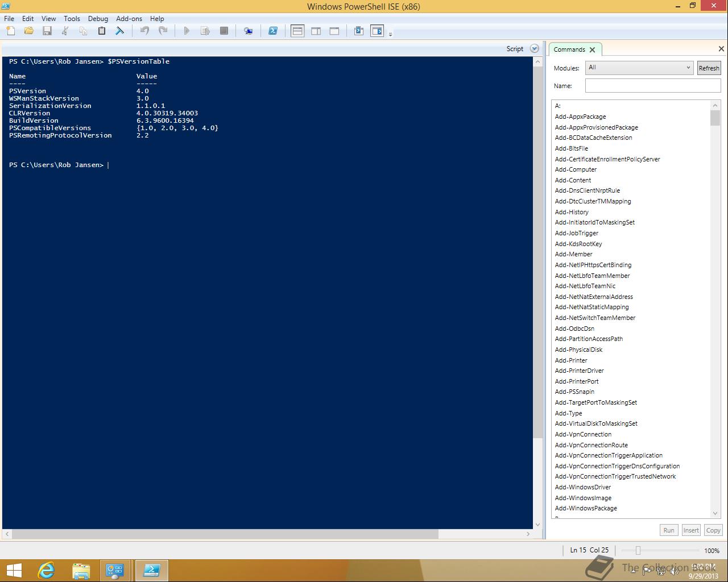The height and width of the screenshot is (582, 728).
Task: Save the script with the floppy disk icon
Action: [47, 31]
